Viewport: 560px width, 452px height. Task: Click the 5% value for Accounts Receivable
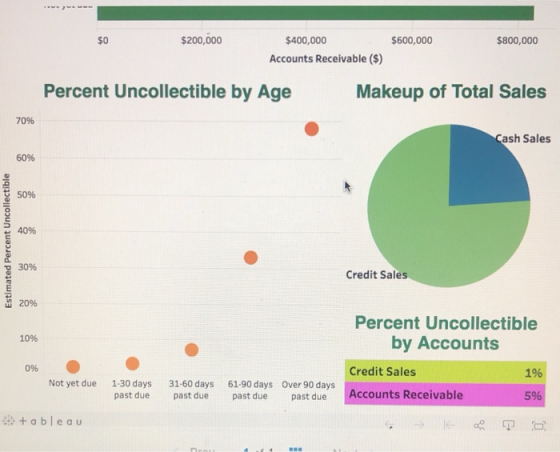point(533,396)
